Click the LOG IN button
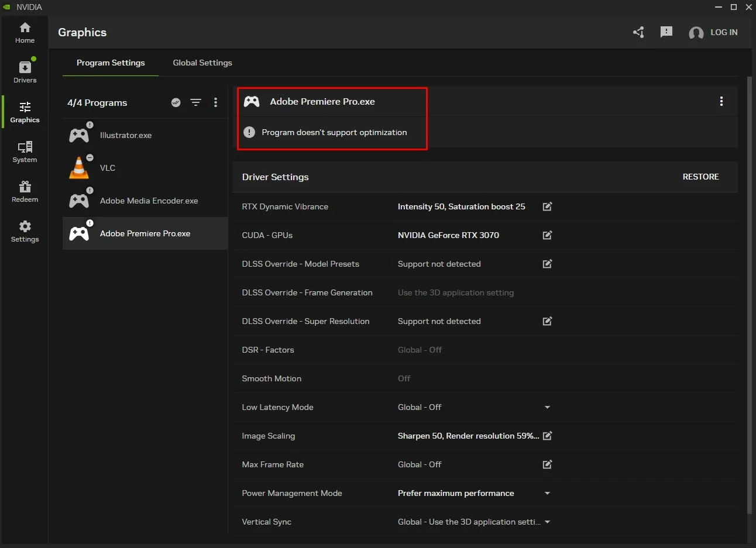Screen dimensions: 756x548 (x=724, y=32)
